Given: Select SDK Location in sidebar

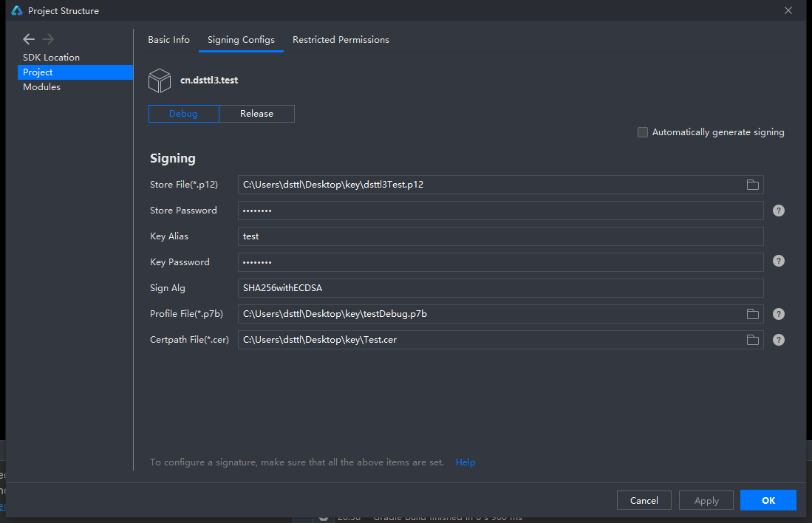Looking at the screenshot, I should pyautogui.click(x=51, y=58).
